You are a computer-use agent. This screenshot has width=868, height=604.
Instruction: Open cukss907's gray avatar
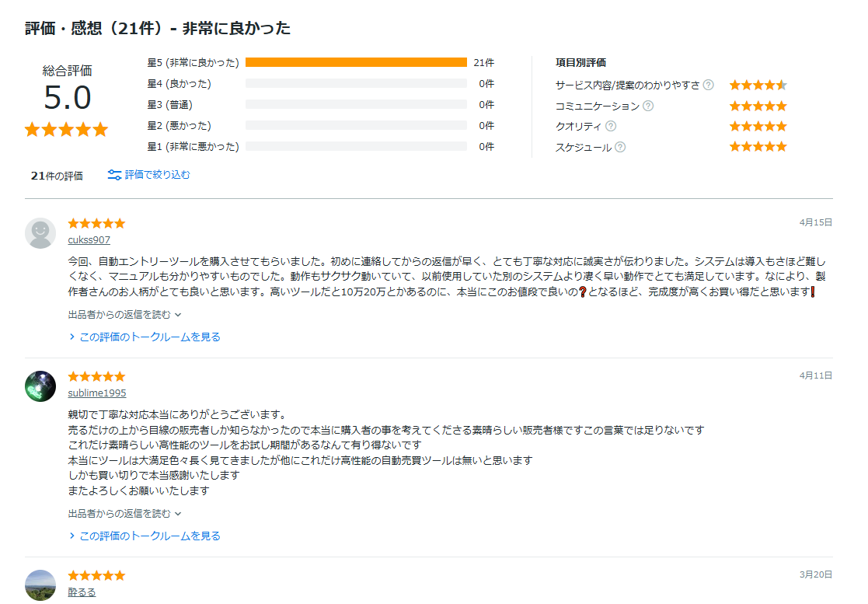point(40,233)
